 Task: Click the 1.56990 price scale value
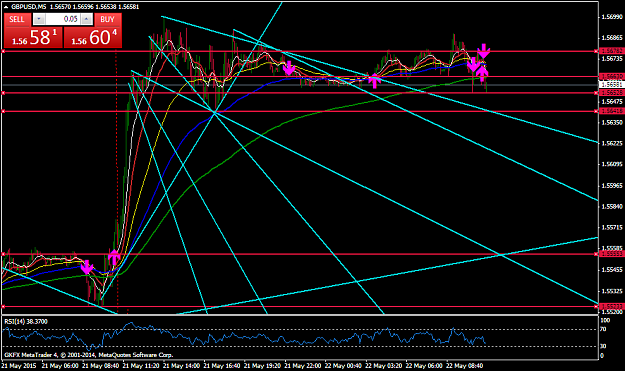tap(612, 17)
